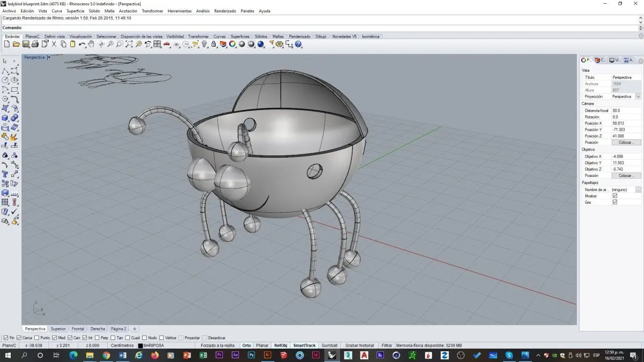Image resolution: width=644 pixels, height=362 pixels.
Task: Click the Open file folder icon
Action: pos(16,44)
